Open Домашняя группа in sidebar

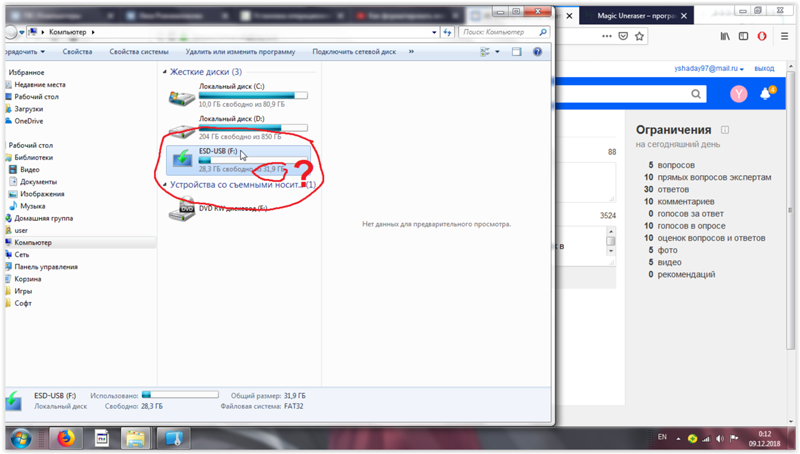point(43,218)
